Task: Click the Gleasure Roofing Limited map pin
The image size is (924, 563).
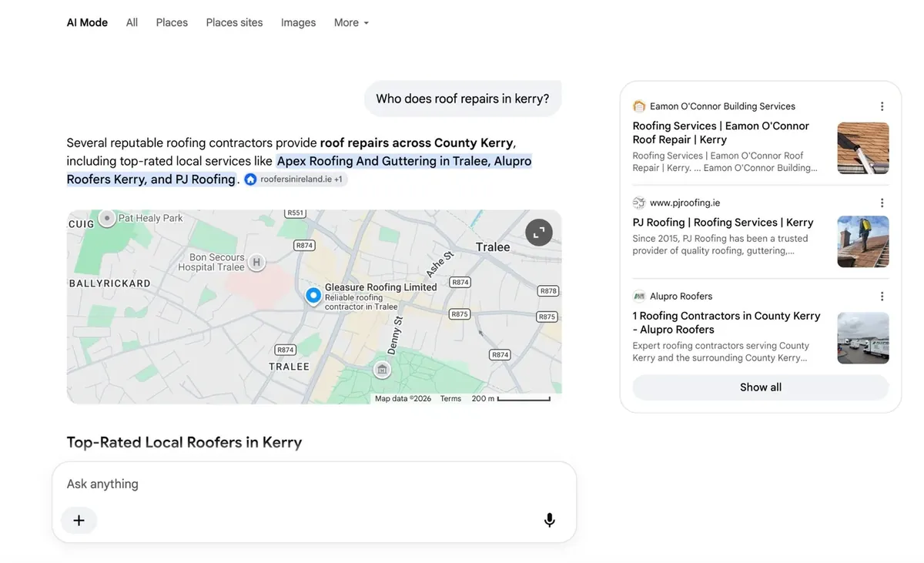Action: (x=313, y=296)
